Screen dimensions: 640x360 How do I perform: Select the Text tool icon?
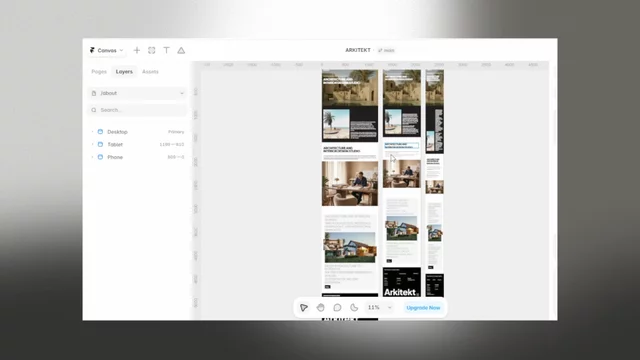pyautogui.click(x=167, y=50)
